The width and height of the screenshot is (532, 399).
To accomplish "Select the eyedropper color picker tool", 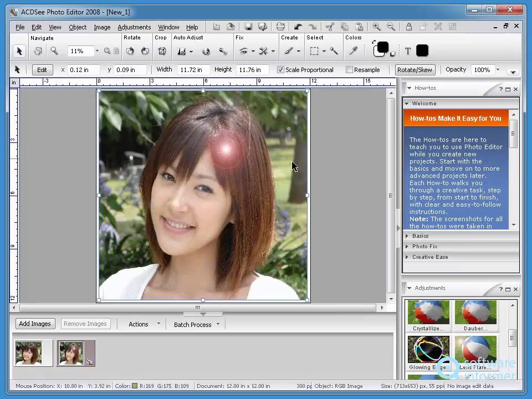I will click(353, 51).
